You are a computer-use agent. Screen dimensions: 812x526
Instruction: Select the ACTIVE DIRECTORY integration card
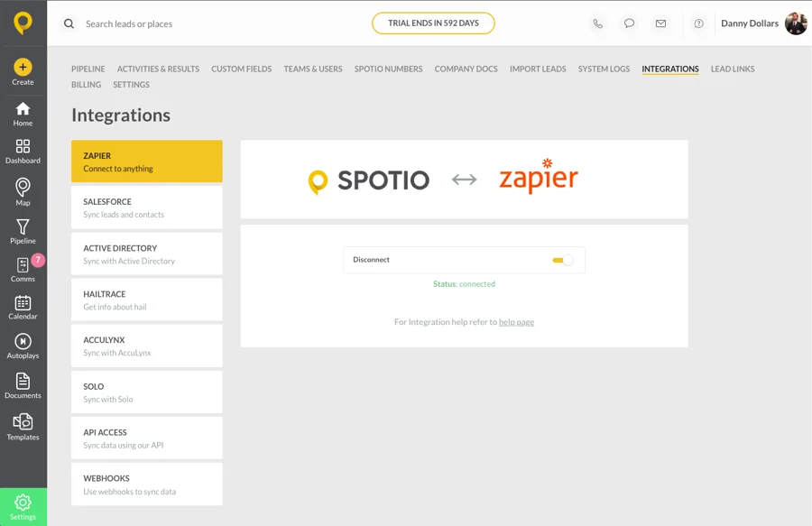pos(147,254)
